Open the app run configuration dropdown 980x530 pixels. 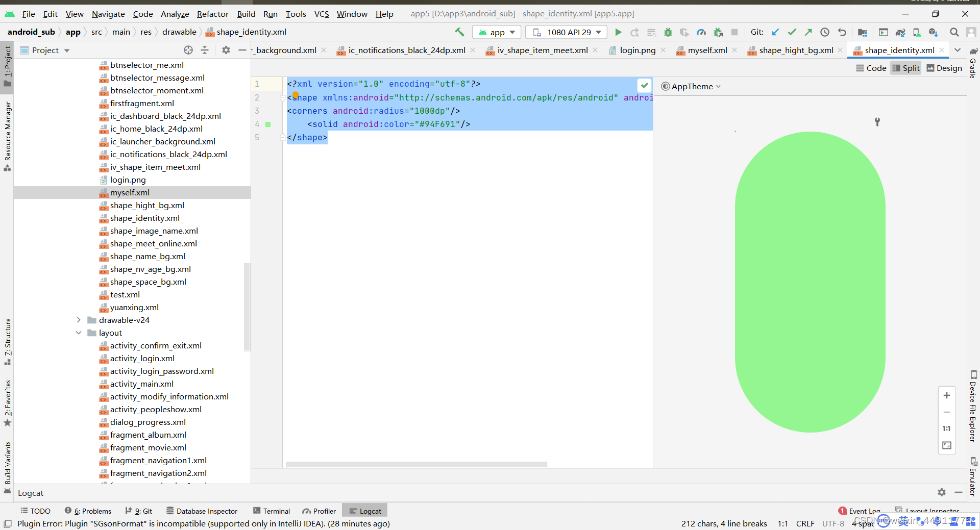click(496, 32)
